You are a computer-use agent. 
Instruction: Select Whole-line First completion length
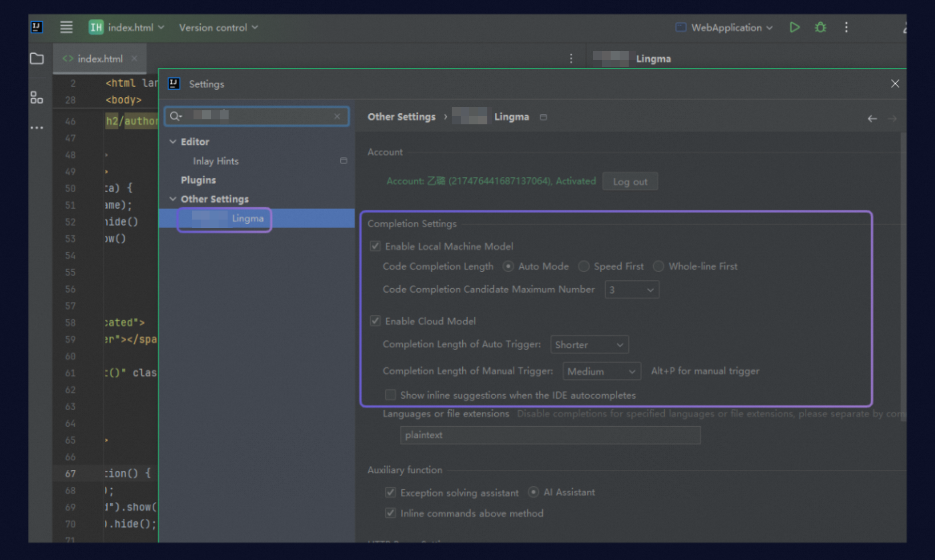pyautogui.click(x=658, y=266)
